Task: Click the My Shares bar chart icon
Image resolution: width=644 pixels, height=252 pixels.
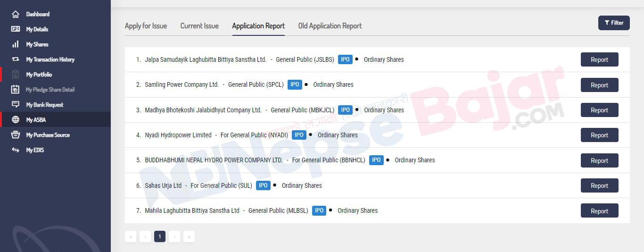Action: click(16, 44)
